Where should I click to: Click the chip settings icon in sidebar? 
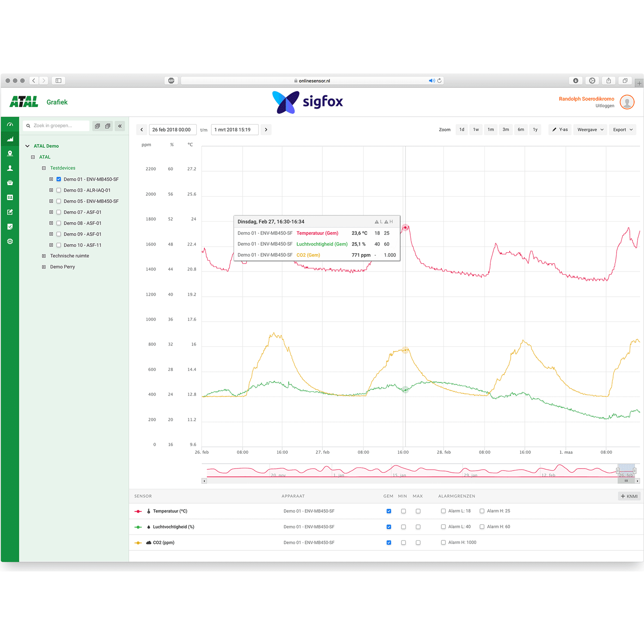click(x=10, y=241)
